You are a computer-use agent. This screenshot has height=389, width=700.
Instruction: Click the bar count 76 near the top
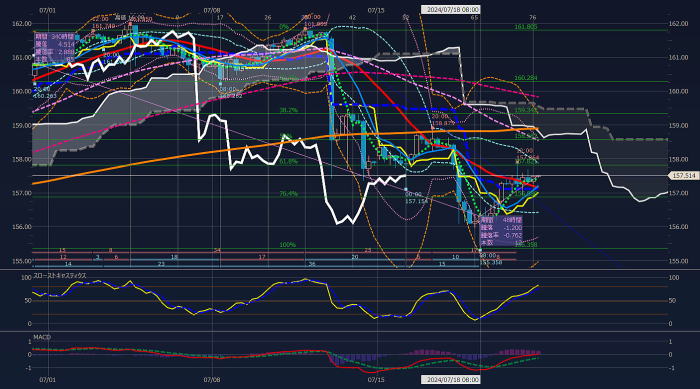point(533,17)
